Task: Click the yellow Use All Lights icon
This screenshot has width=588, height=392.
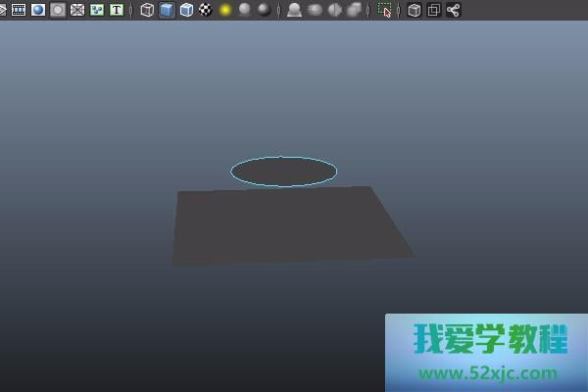Action: 225,10
